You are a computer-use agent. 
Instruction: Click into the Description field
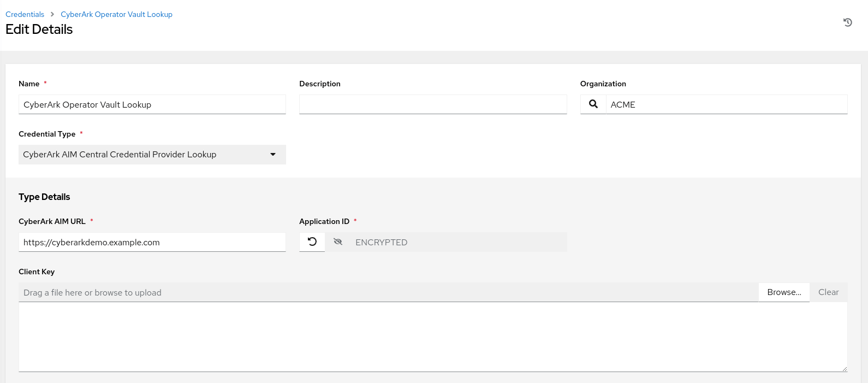[x=432, y=104]
